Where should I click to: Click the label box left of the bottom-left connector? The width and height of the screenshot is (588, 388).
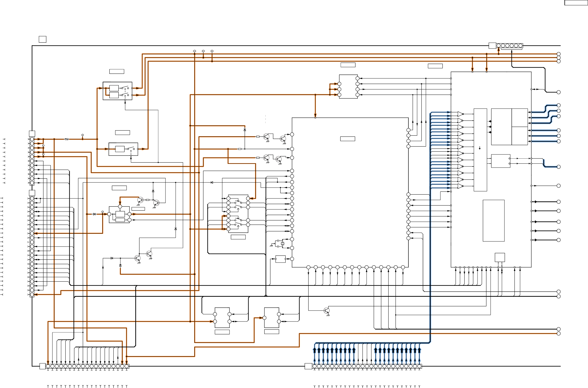point(42,366)
